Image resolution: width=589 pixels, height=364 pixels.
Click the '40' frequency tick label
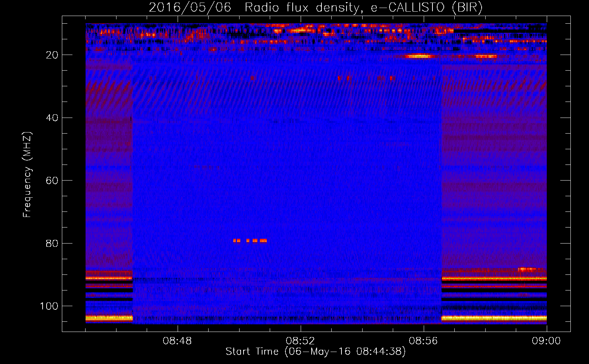[x=52, y=118]
